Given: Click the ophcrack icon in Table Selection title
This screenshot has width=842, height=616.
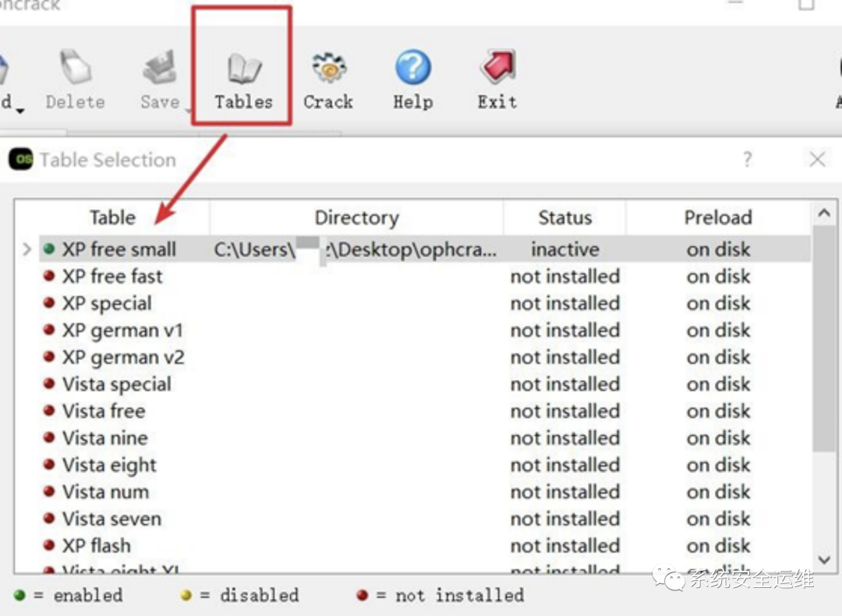Looking at the screenshot, I should [x=21, y=159].
